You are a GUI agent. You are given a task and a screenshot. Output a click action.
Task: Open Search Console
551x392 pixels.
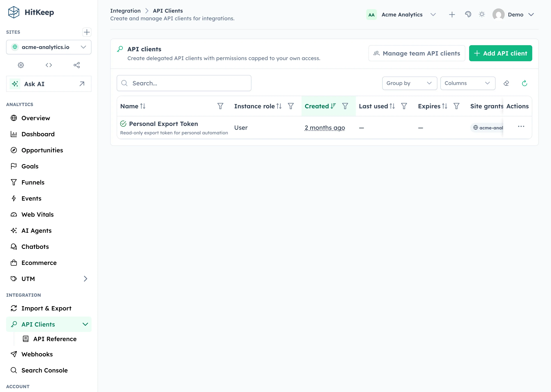[49, 370]
